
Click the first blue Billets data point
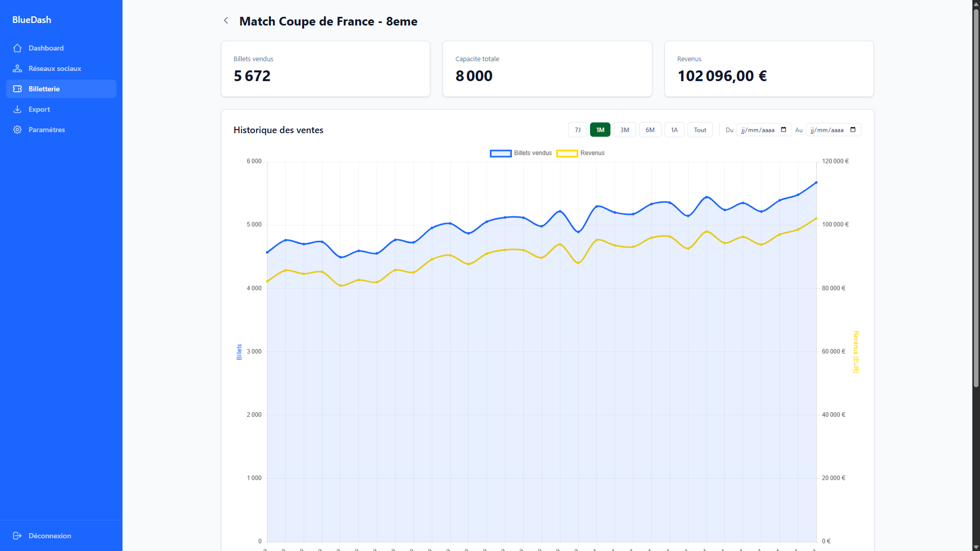click(x=267, y=252)
